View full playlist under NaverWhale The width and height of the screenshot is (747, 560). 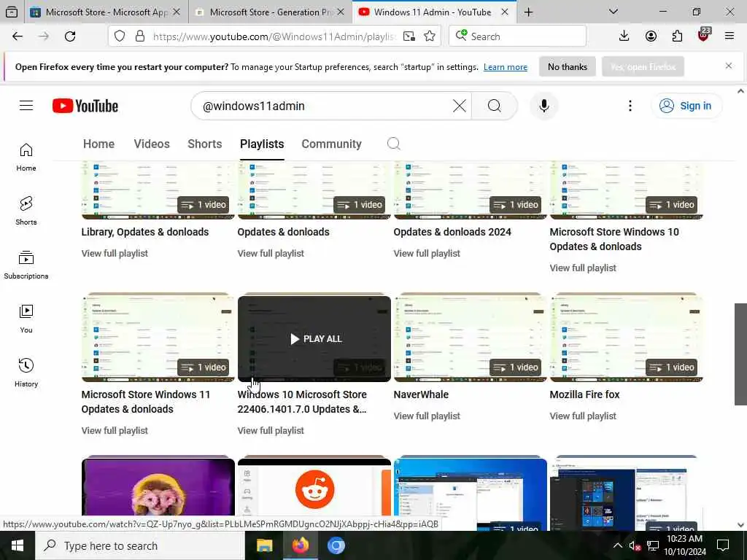click(x=427, y=416)
